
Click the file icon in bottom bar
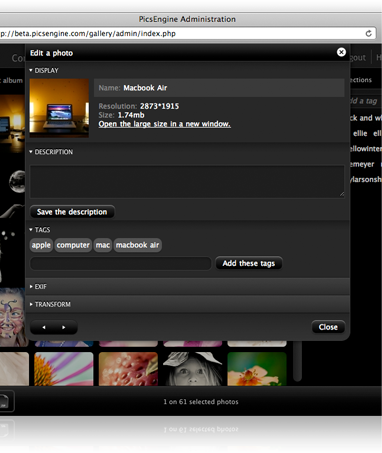coord(4,401)
